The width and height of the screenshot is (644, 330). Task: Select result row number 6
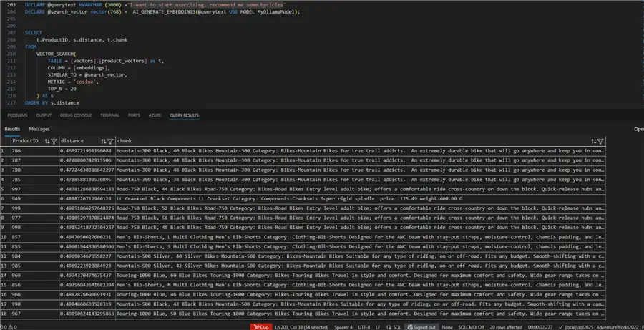[5, 198]
